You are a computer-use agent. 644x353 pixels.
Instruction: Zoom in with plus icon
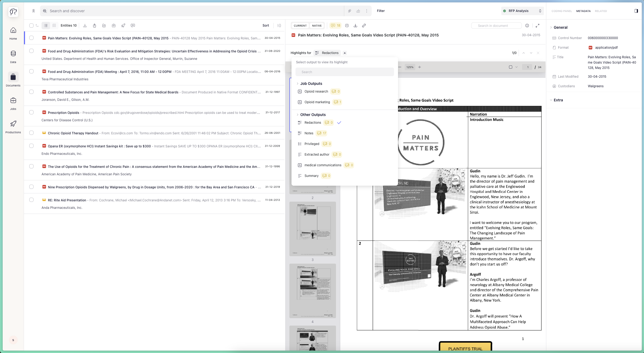(x=419, y=67)
